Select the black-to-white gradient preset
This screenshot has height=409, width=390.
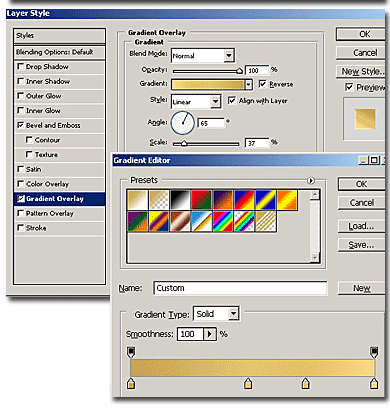pos(180,200)
